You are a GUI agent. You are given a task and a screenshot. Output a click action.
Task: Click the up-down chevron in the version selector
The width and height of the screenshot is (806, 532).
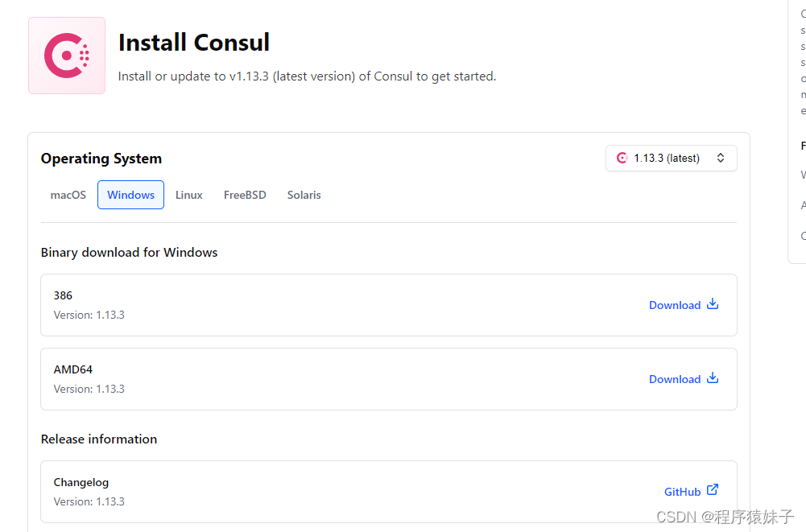[x=720, y=158]
